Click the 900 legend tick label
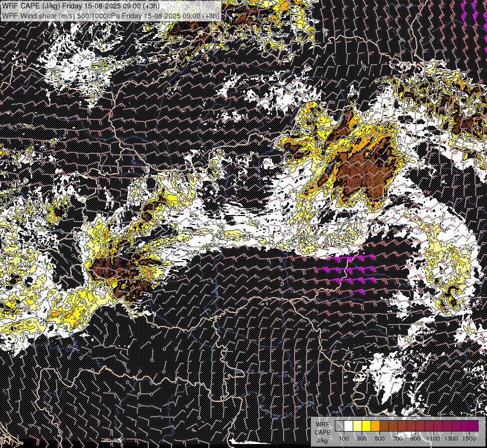The height and width of the screenshot is (448, 487). [x=415, y=439]
